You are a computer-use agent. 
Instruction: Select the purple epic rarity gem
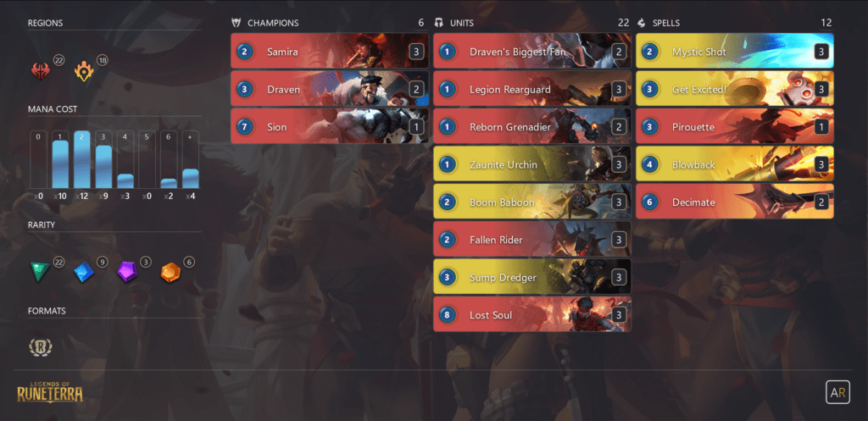(x=127, y=272)
